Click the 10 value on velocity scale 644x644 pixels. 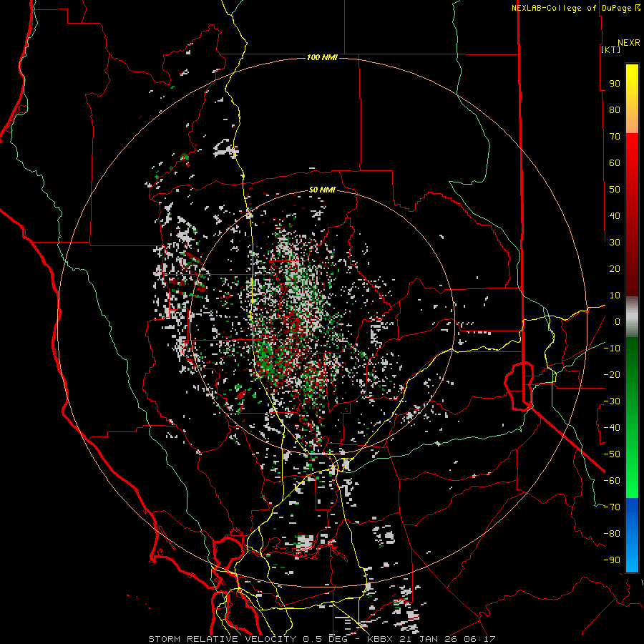point(615,296)
